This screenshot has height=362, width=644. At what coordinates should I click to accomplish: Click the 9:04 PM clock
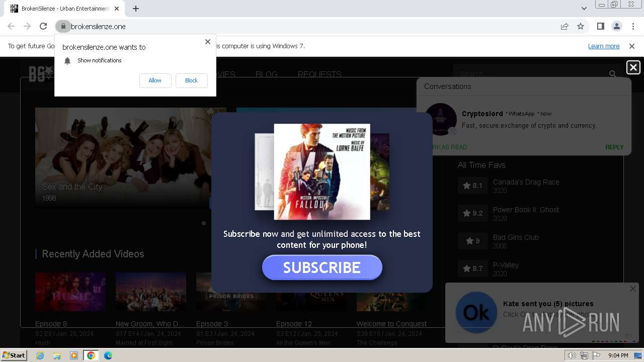[x=618, y=355]
